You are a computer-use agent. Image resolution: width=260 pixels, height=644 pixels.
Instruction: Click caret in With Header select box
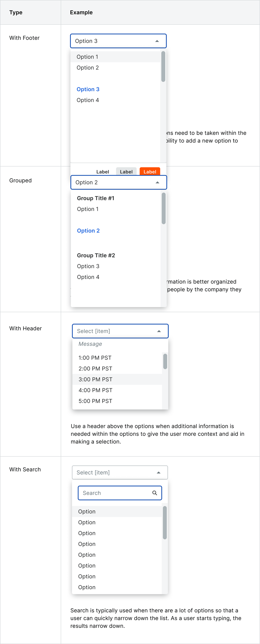159,331
